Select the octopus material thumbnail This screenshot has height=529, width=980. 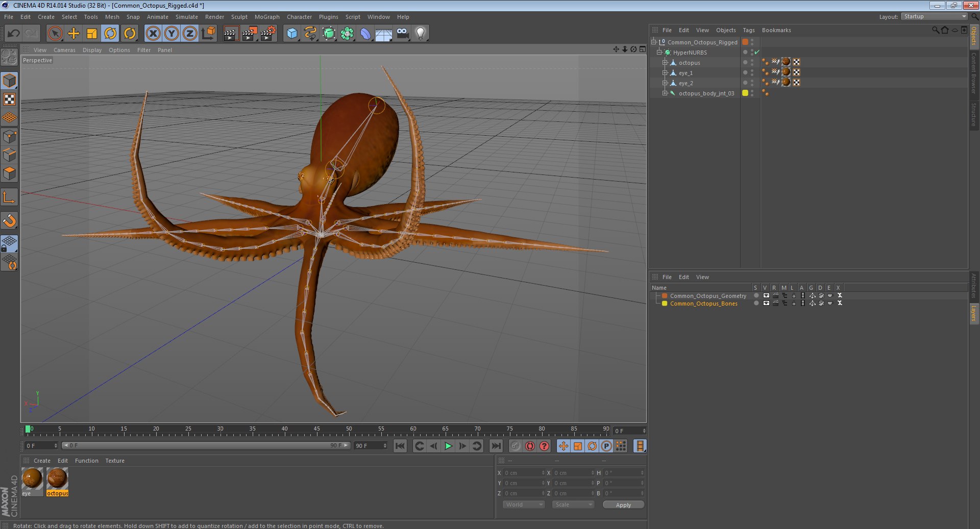57,479
